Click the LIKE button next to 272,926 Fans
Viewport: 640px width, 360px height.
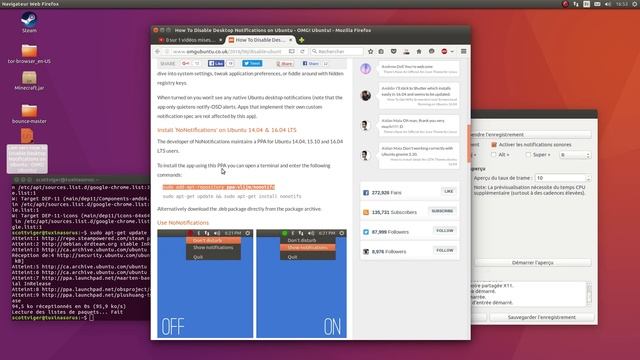pos(449,191)
